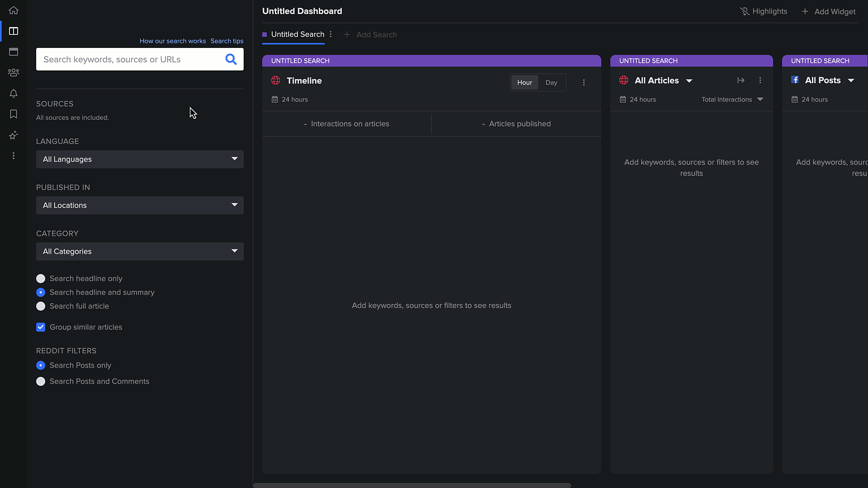Open the All Locations dropdown
The image size is (868, 488).
pyautogui.click(x=140, y=206)
